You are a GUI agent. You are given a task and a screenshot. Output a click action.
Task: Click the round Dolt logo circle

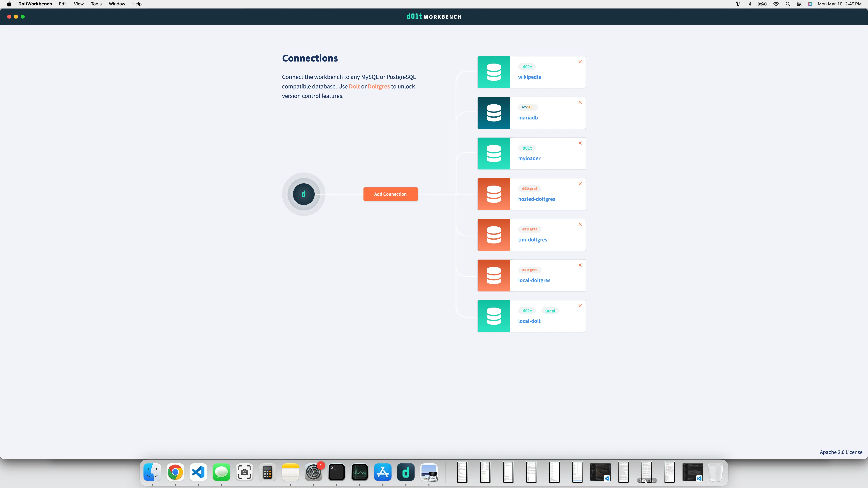point(304,194)
